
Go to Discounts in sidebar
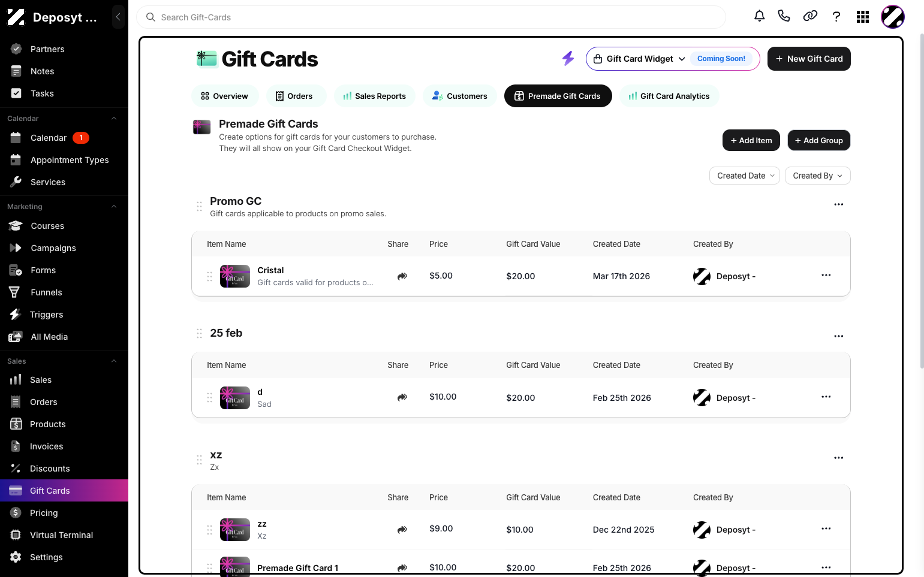point(64,469)
